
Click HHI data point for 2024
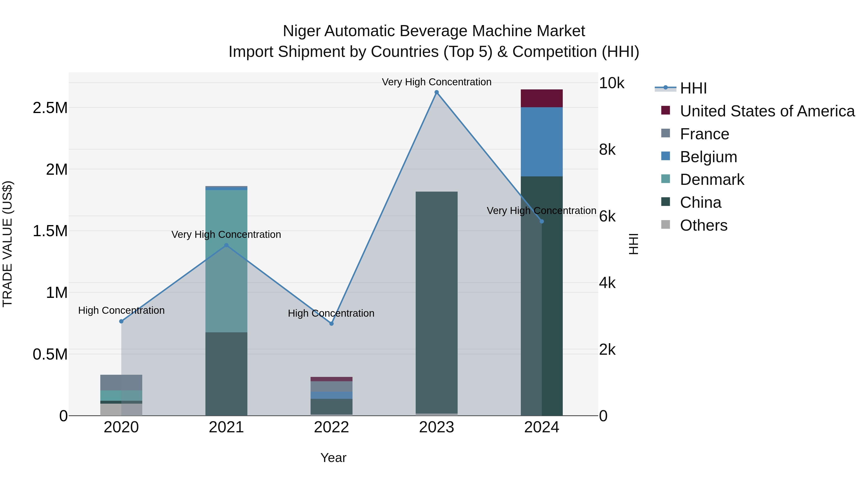[542, 222]
